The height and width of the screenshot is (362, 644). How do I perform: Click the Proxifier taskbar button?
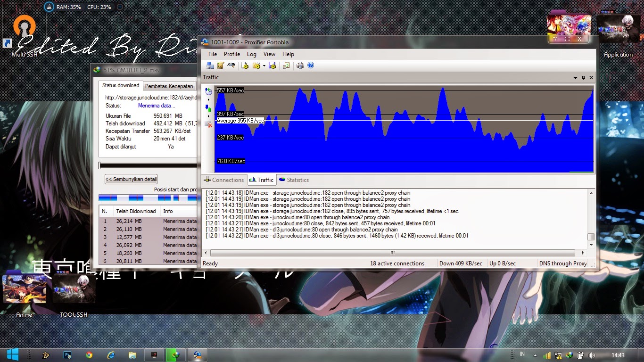point(198,355)
